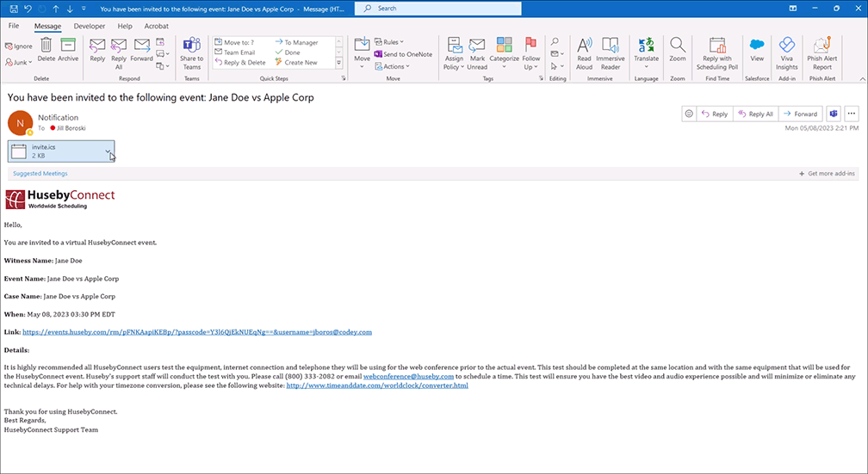Click the Save icon in title bar

coord(14,9)
